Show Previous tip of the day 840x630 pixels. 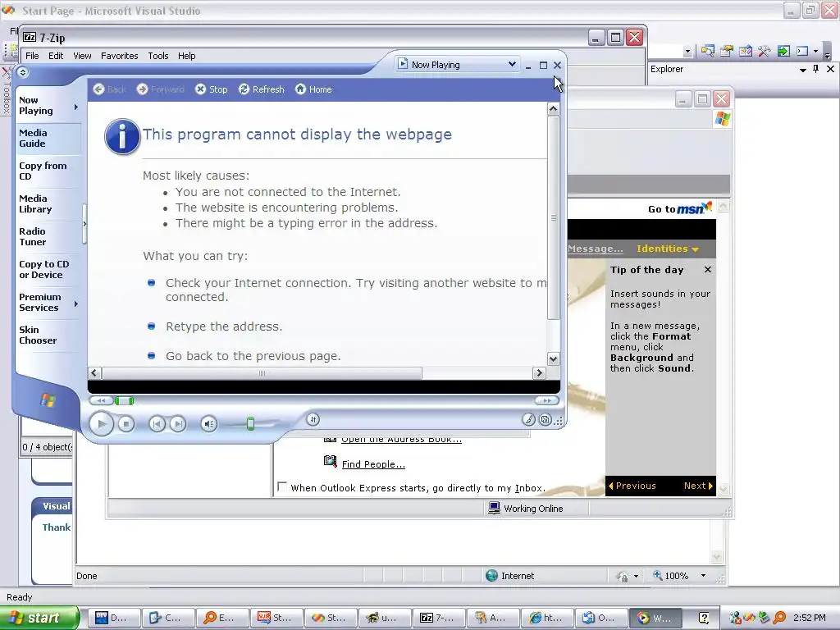click(632, 486)
